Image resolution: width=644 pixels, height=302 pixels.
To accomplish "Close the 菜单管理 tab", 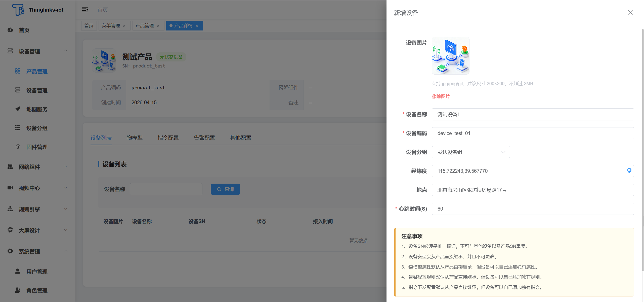I will (x=124, y=26).
